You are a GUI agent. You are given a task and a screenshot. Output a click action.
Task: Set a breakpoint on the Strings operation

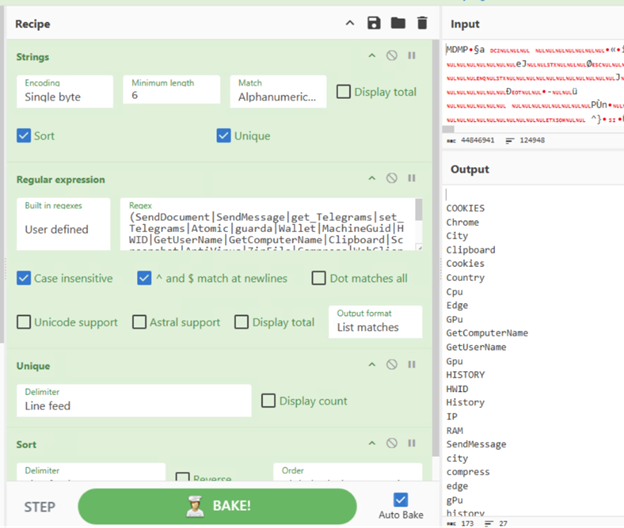(x=412, y=56)
